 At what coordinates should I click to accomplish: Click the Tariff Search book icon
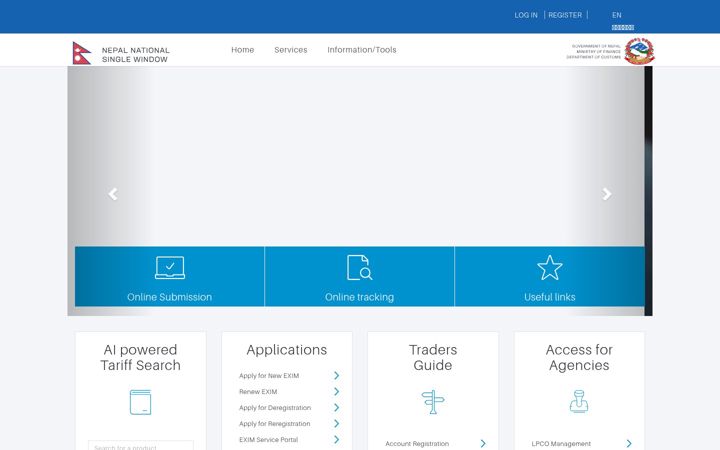(141, 402)
